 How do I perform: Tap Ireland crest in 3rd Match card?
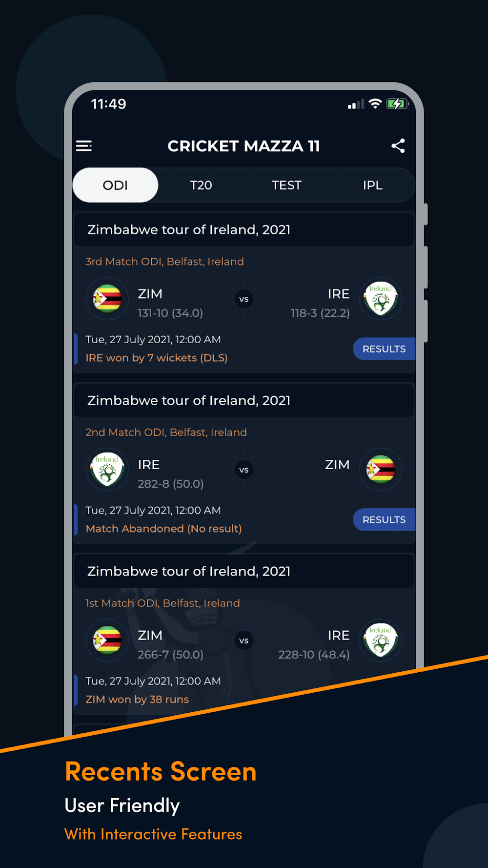[x=381, y=299]
